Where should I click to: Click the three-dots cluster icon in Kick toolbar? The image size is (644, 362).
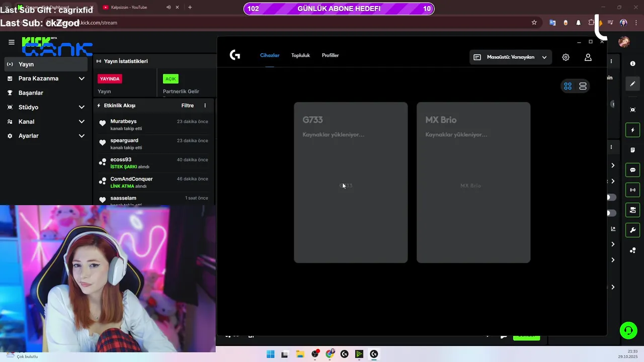point(632,250)
